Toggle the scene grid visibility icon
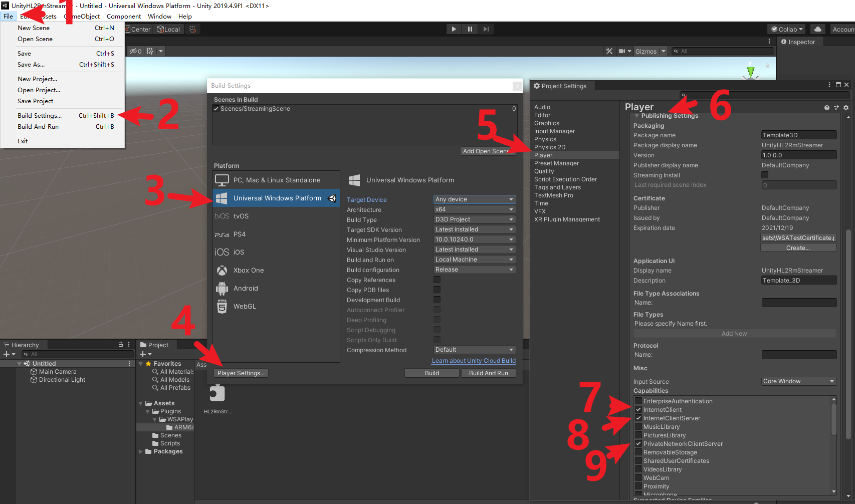Viewport: 855px width, 504px height. [x=150, y=51]
